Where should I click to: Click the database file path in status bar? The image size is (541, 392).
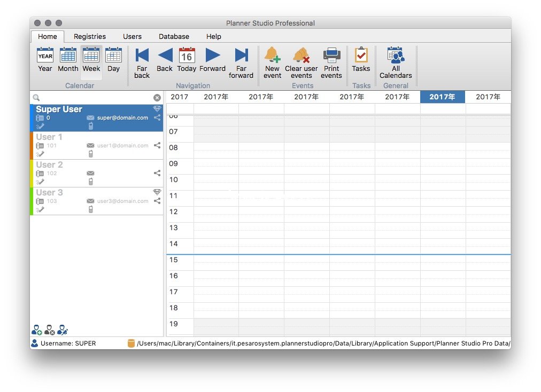click(323, 343)
